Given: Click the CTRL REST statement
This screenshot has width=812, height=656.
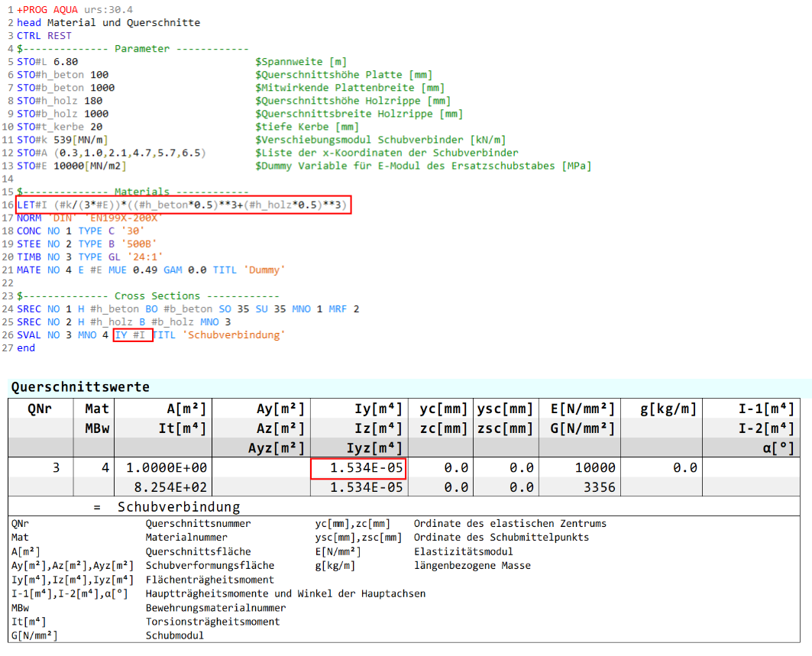Looking at the screenshot, I should click(x=44, y=36).
